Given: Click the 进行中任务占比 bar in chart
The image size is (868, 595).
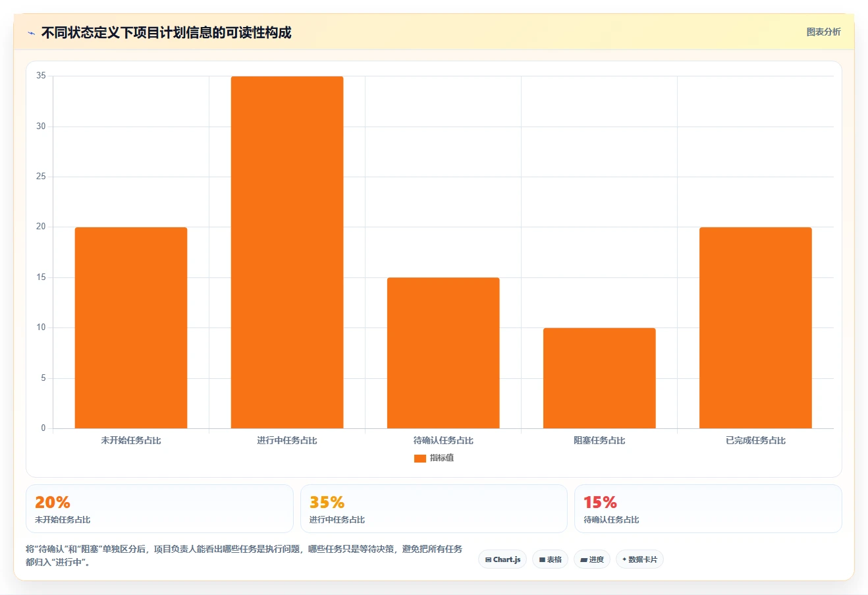Looking at the screenshot, I should tap(287, 252).
